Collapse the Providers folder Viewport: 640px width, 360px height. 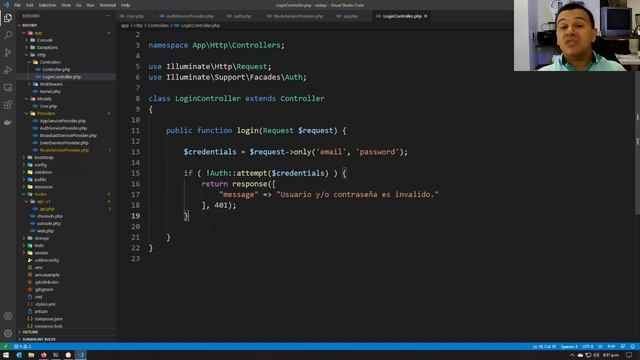[46, 113]
